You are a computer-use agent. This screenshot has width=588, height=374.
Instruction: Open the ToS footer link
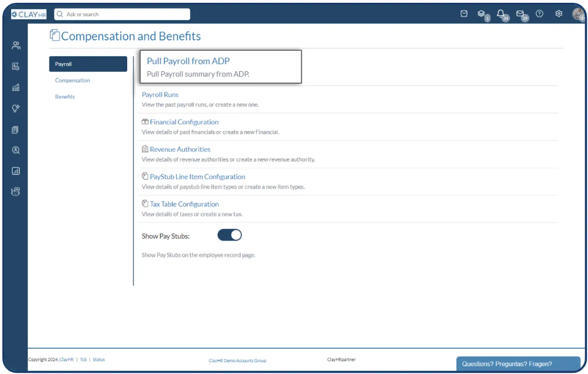[83, 360]
